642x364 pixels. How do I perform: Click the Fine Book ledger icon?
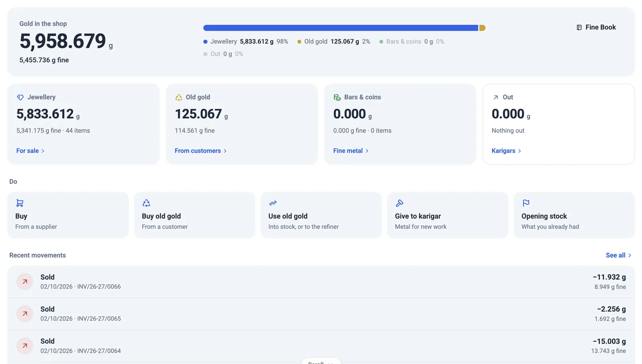point(579,27)
